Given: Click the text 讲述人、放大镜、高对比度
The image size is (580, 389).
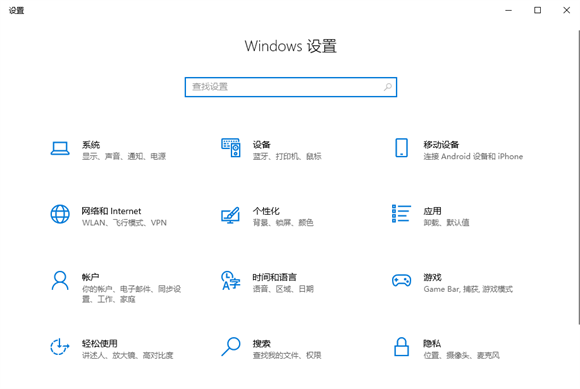Looking at the screenshot, I should (128, 355).
